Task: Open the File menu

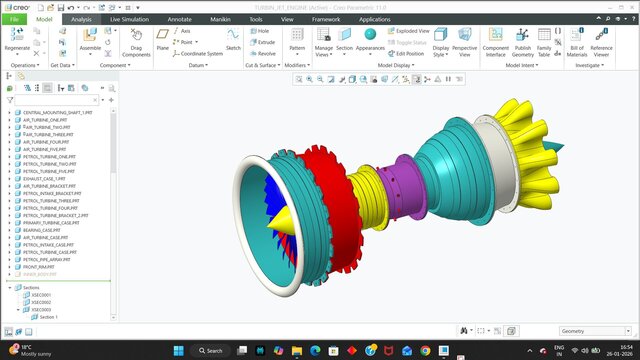Action: point(14,19)
